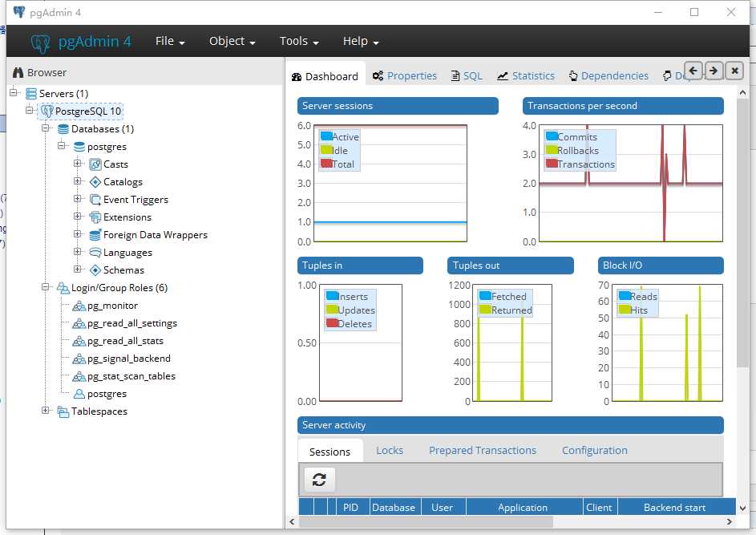The height and width of the screenshot is (535, 756).
Task: Expand the Casts node
Action: coord(77,163)
